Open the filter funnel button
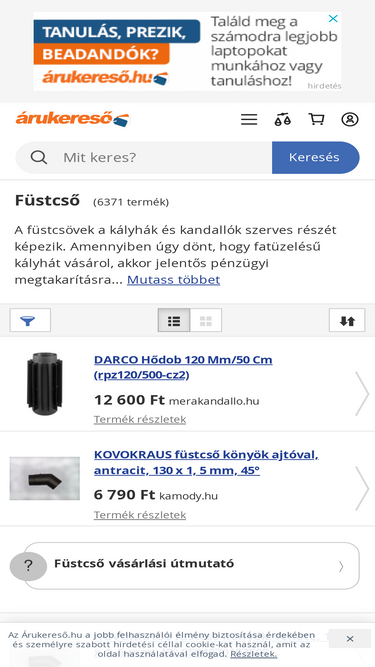Viewport: 375px width, 667px height. (x=30, y=320)
